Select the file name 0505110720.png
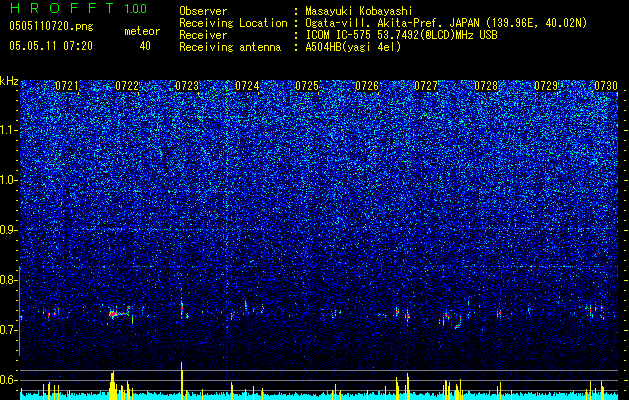This screenshot has width=629, height=400. (51, 26)
